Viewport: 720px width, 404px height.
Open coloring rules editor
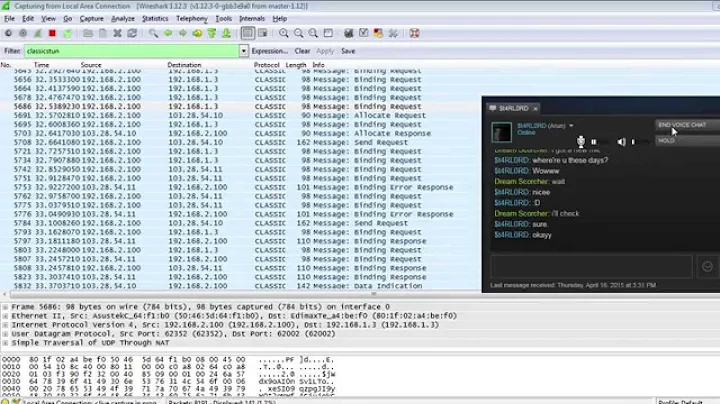378,33
